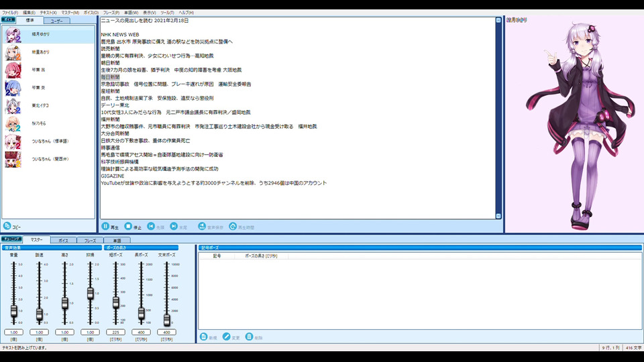This screenshot has width=644, height=362.
Task: Click the '416 文字' status bar entry
Action: pyautogui.click(x=633, y=348)
